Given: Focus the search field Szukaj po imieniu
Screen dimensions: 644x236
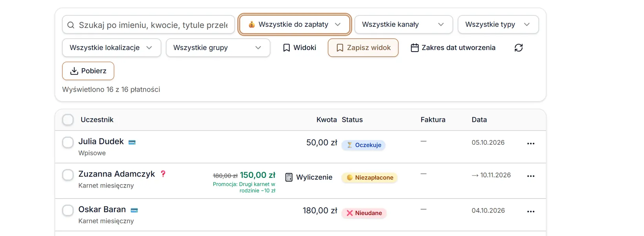Looking at the screenshot, I should 148,25.
